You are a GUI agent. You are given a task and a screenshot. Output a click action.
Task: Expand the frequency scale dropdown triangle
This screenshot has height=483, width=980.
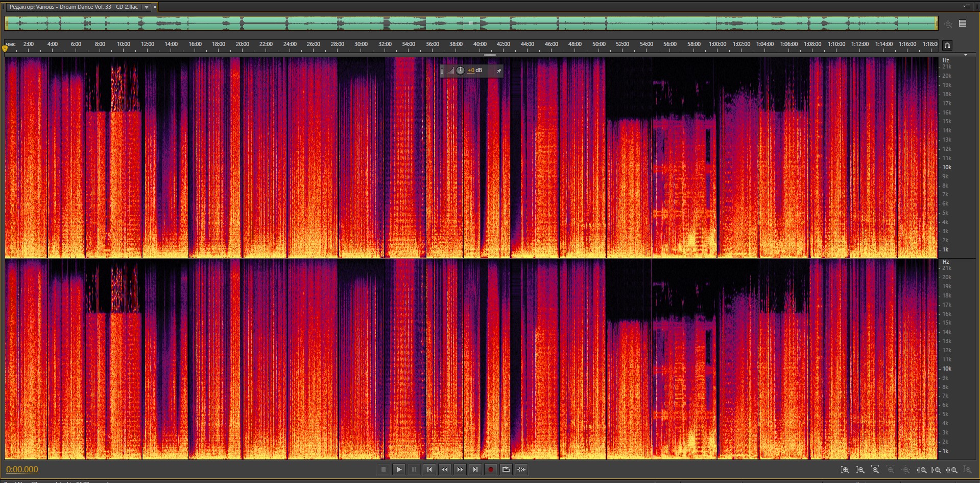(x=965, y=55)
